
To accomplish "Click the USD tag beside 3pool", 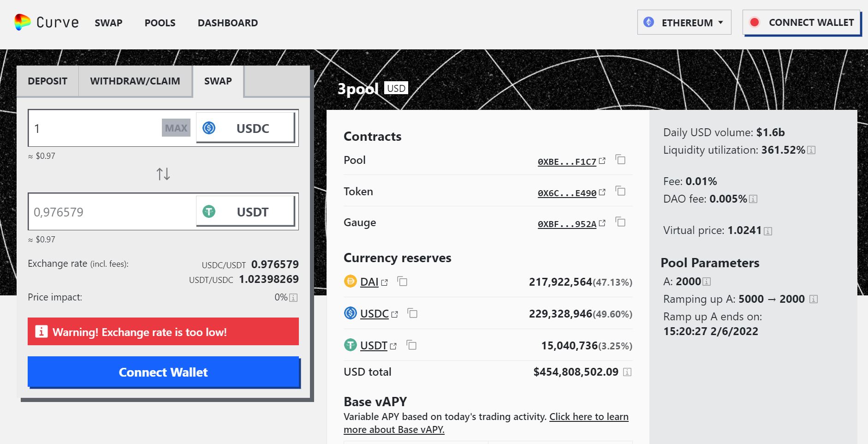I will click(x=396, y=88).
